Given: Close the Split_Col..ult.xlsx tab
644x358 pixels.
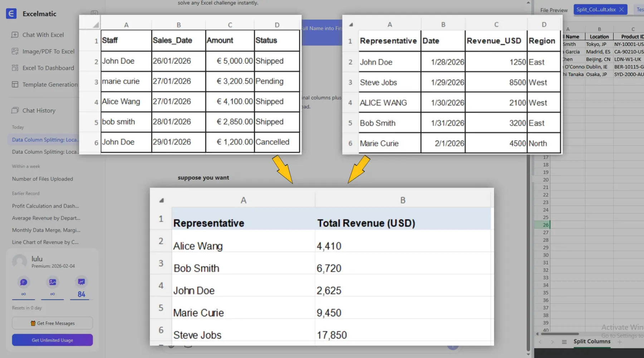Looking at the screenshot, I should tap(621, 10).
